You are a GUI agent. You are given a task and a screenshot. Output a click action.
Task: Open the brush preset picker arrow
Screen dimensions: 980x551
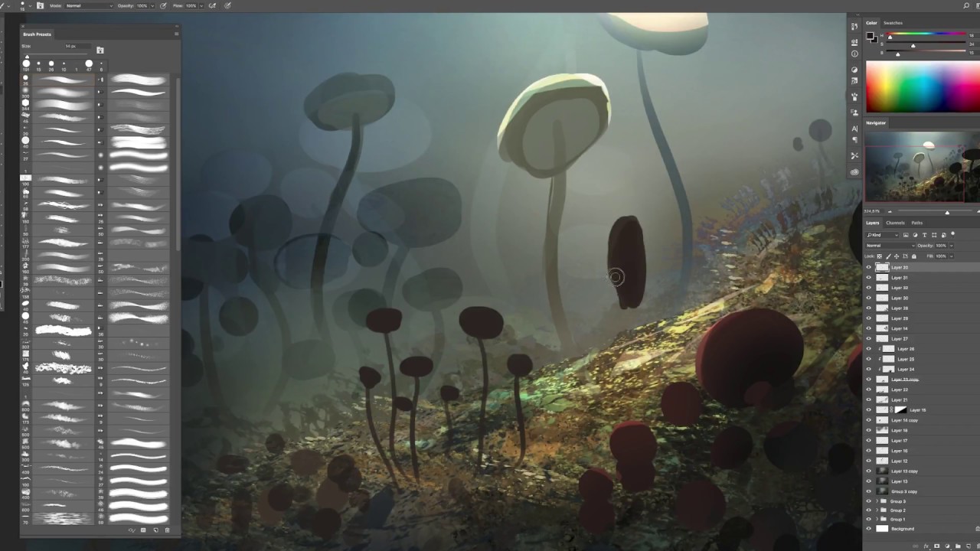pos(30,6)
